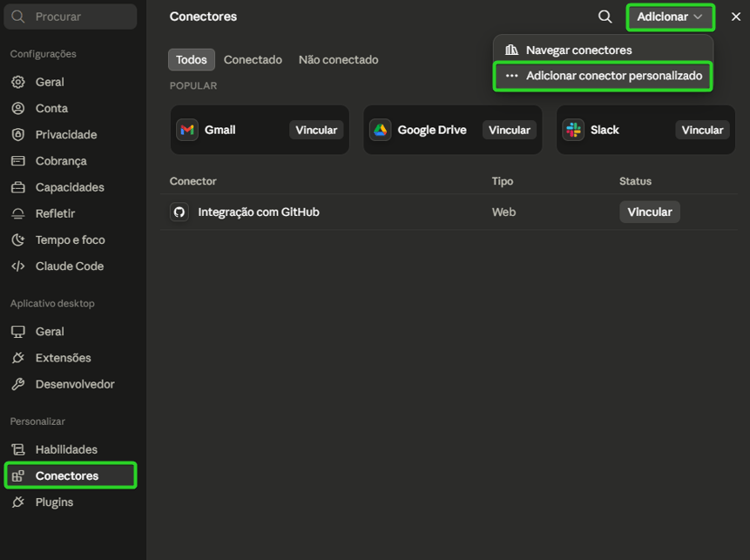Click the Tipo column header
This screenshot has height=560, width=750.
coord(503,181)
